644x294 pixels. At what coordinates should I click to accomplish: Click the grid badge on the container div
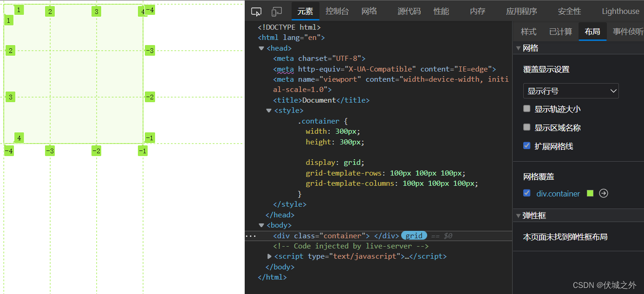click(414, 235)
